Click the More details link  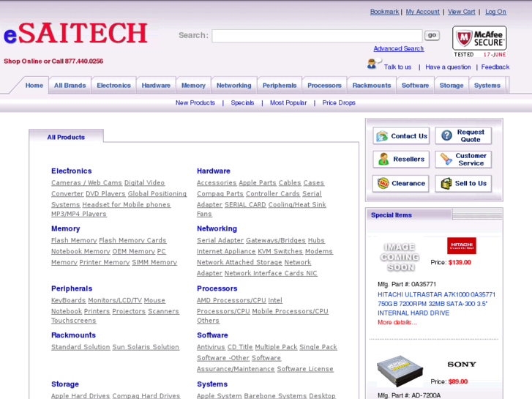397,322
